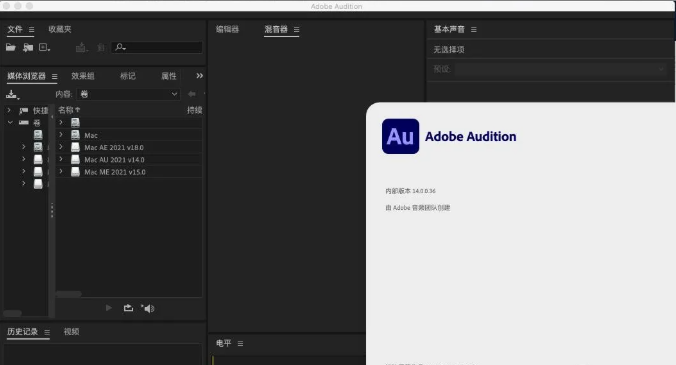Expand the Mac AU 2021 v14.0 row
This screenshot has width=676, height=365.
click(x=61, y=159)
